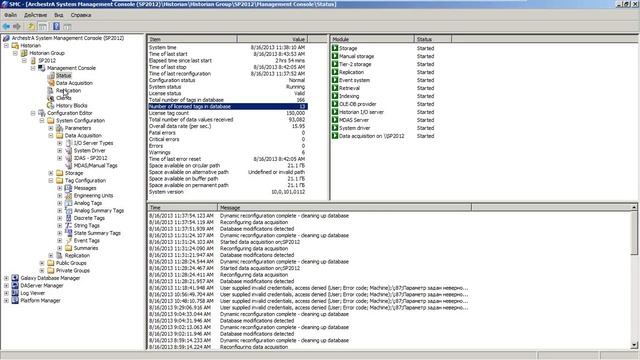This screenshot has height=360, width=640.
Task: Expand the Log Viewer node
Action: (6, 293)
